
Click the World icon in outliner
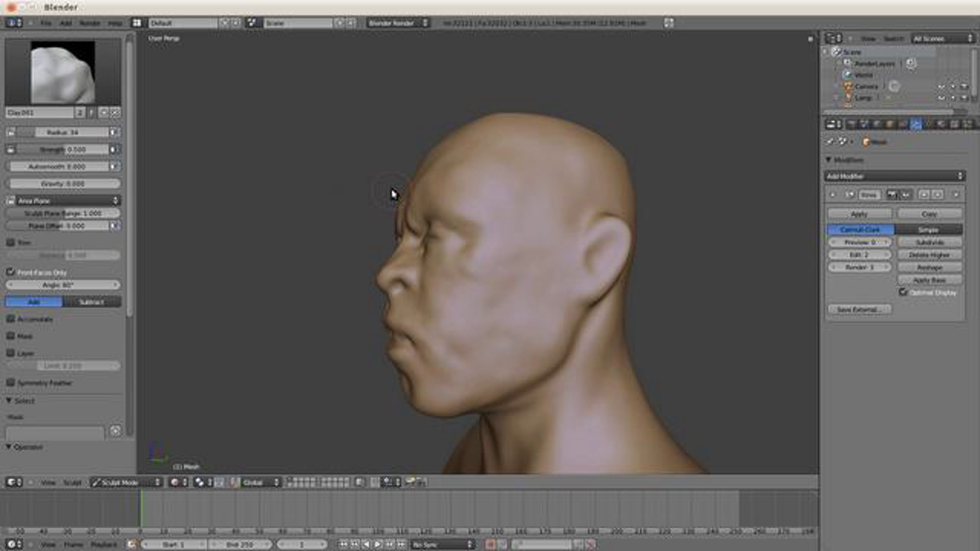point(847,75)
